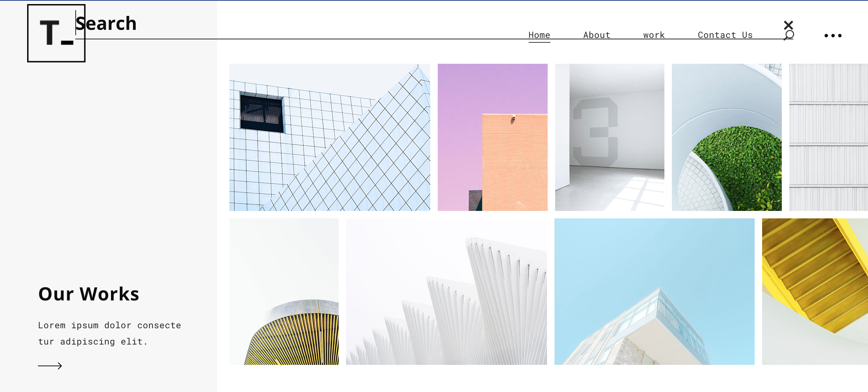Viewport: 868px width, 392px height.
Task: View the blue sky glass corner image
Action: 654,292
